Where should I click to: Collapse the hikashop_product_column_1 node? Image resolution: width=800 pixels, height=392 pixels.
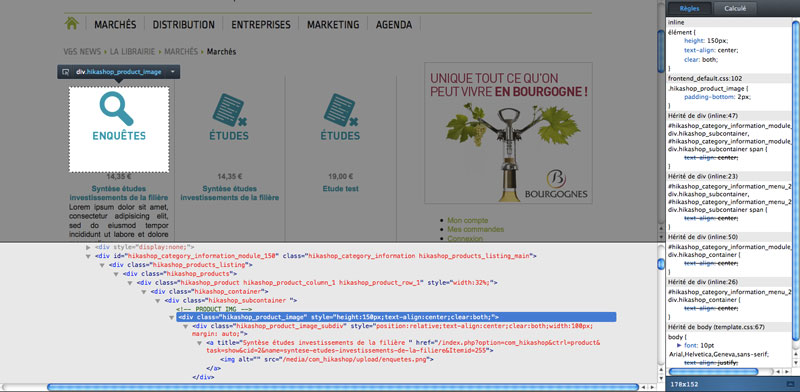[x=131, y=283]
